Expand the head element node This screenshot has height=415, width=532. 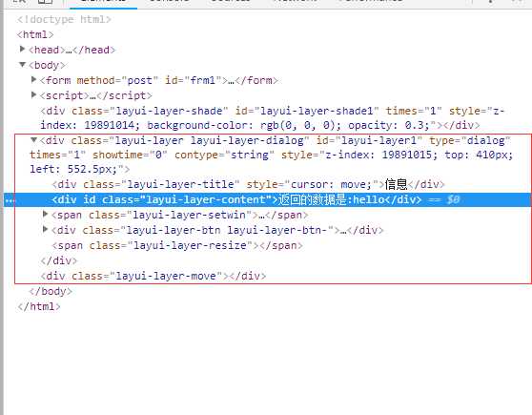coord(22,50)
